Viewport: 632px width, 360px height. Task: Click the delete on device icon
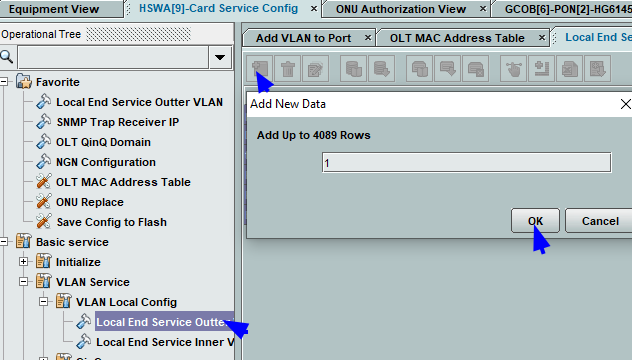476,69
